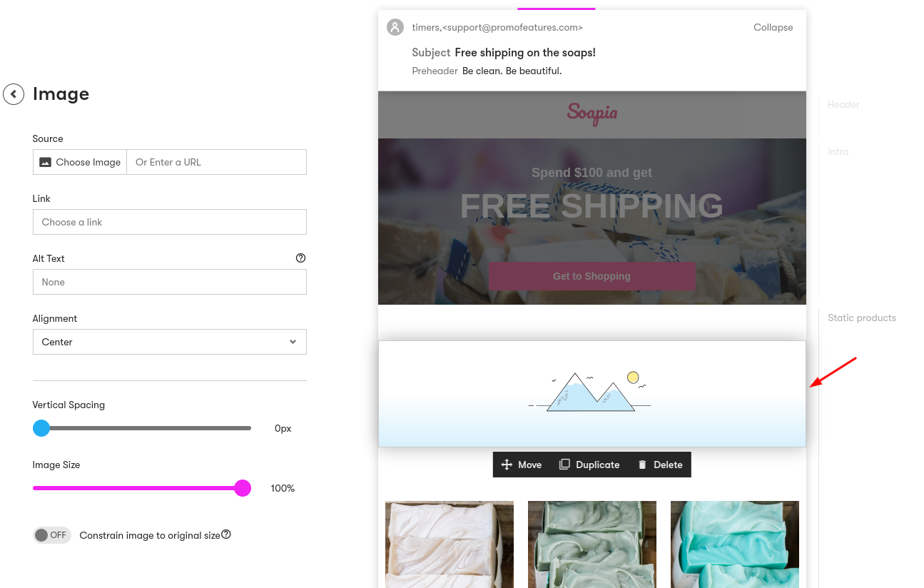Open the Alignment dropdown set to Center
The height and width of the screenshot is (588, 924).
pyautogui.click(x=169, y=342)
